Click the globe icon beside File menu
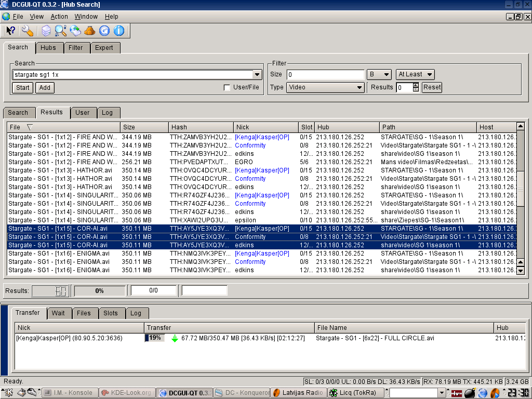 [6, 16]
